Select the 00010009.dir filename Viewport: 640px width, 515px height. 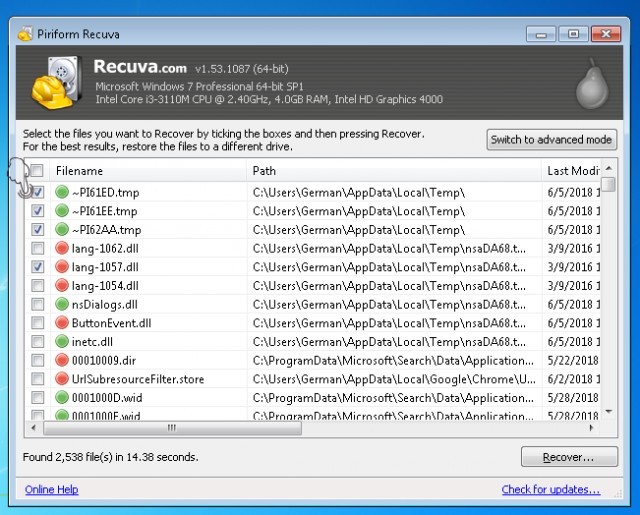click(104, 360)
